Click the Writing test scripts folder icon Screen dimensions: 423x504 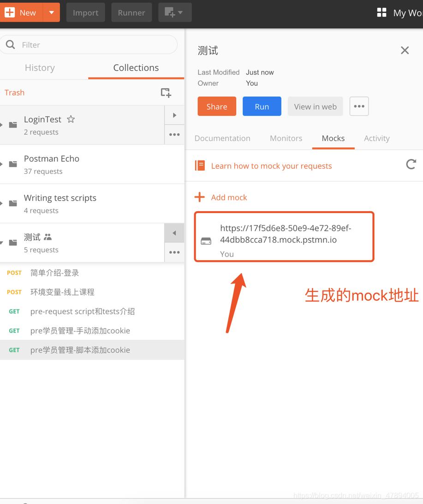coord(13,203)
